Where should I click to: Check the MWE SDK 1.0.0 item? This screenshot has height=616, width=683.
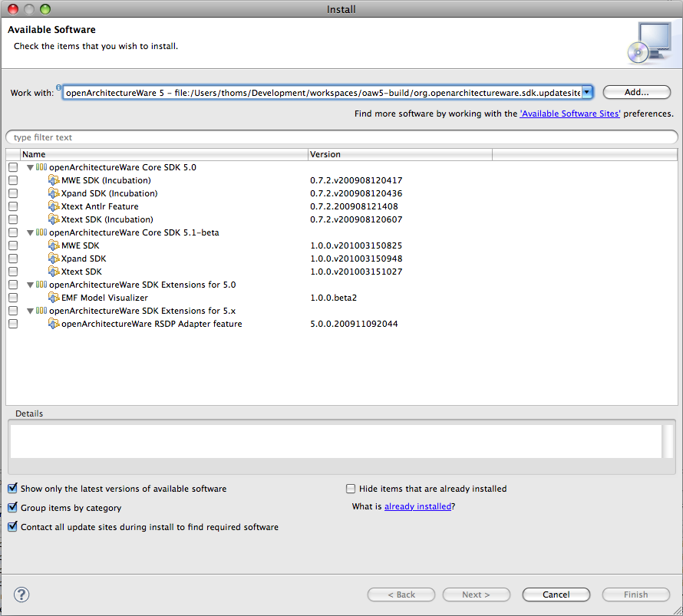[13, 245]
